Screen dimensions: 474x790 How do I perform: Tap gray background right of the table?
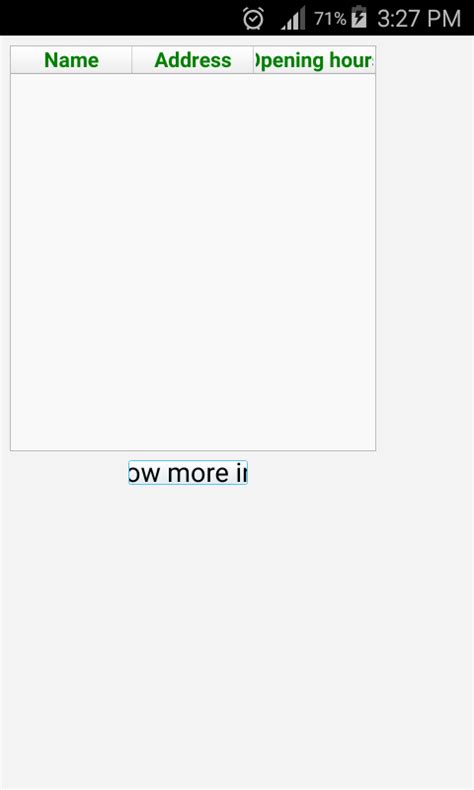click(425, 248)
